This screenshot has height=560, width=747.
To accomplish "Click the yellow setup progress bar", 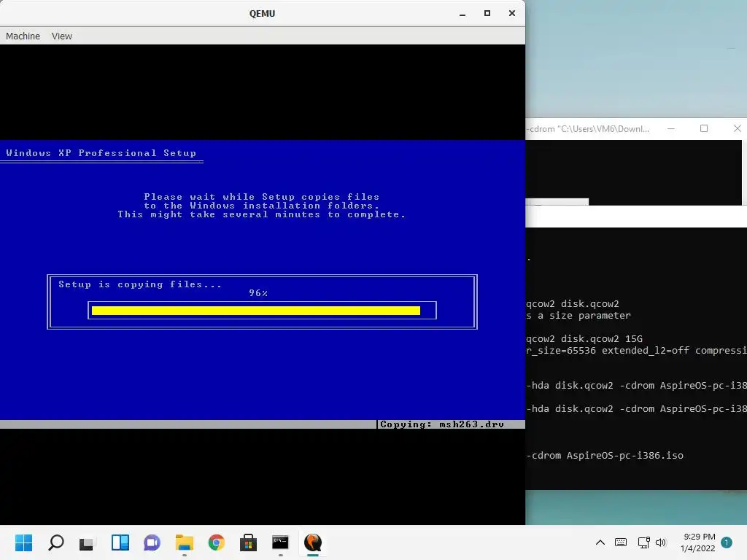I will [256, 311].
